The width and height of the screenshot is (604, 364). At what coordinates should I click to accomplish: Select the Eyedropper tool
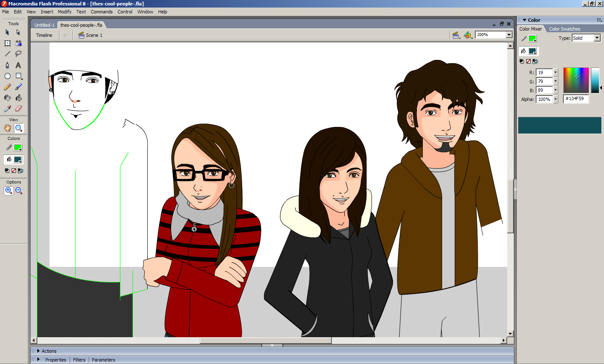tap(7, 108)
